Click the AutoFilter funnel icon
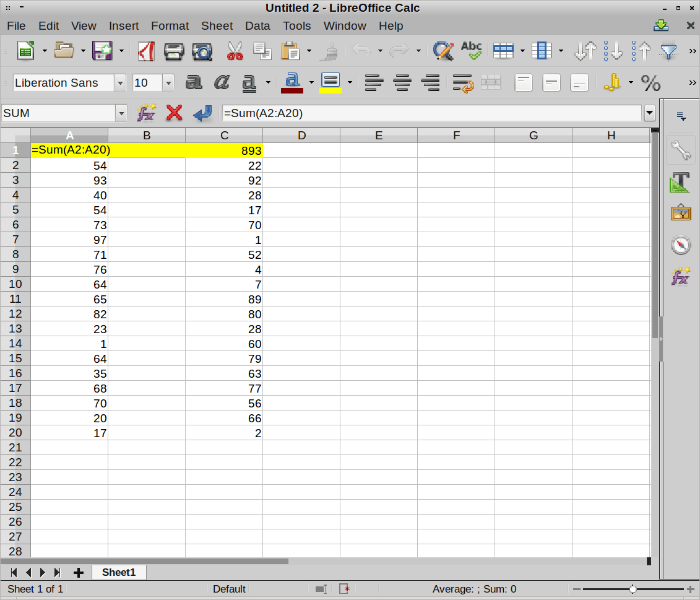The image size is (700, 600). tap(668, 51)
